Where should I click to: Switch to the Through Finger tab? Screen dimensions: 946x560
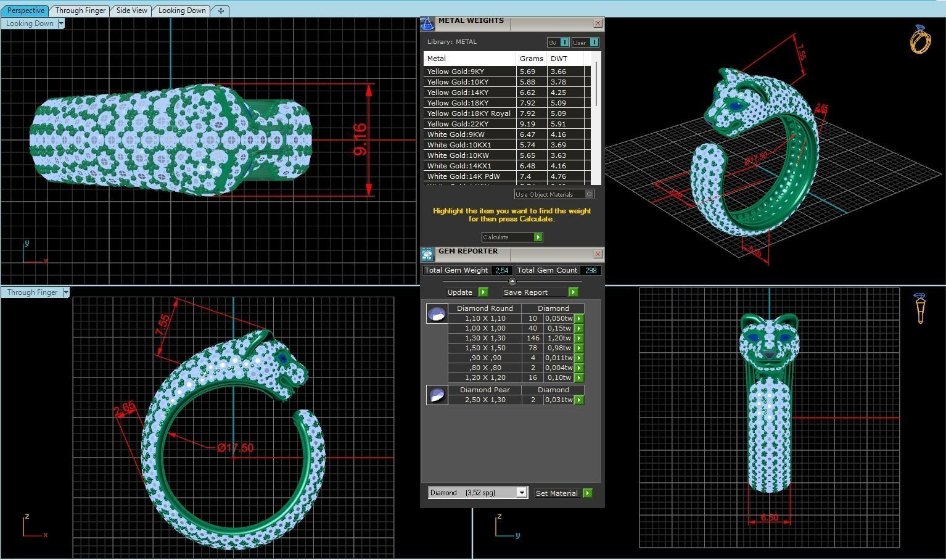tap(80, 10)
